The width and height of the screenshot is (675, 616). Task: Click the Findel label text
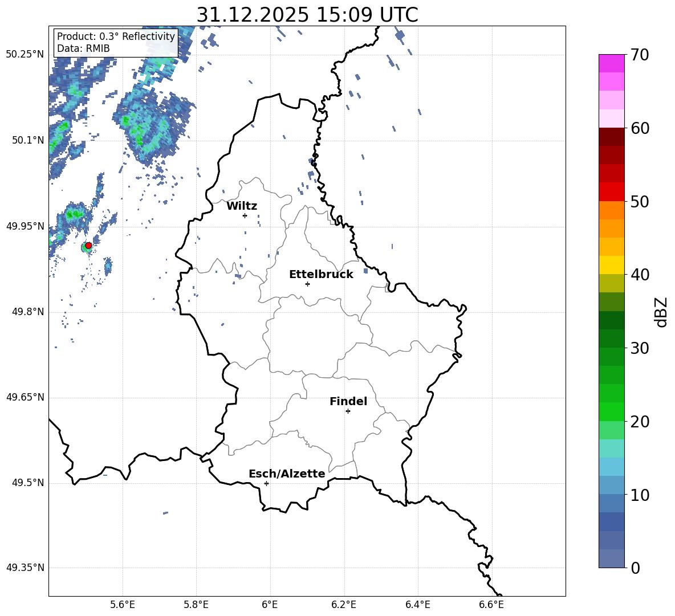click(x=348, y=401)
